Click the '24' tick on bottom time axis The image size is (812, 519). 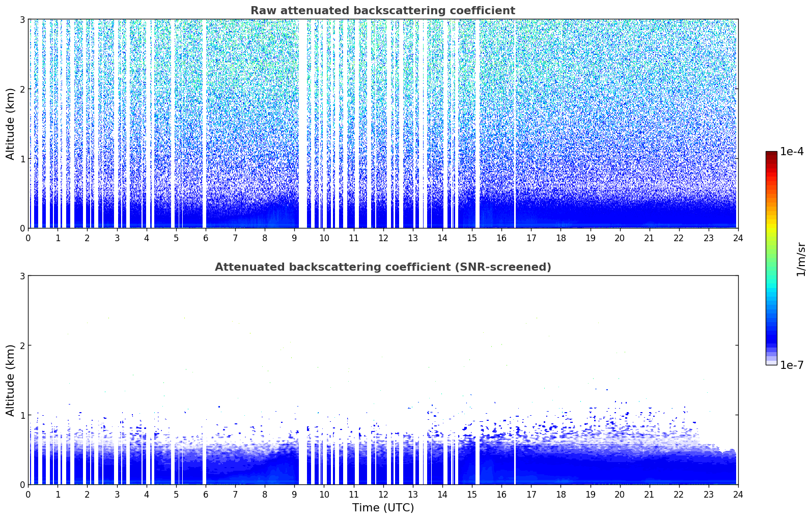[738, 494]
